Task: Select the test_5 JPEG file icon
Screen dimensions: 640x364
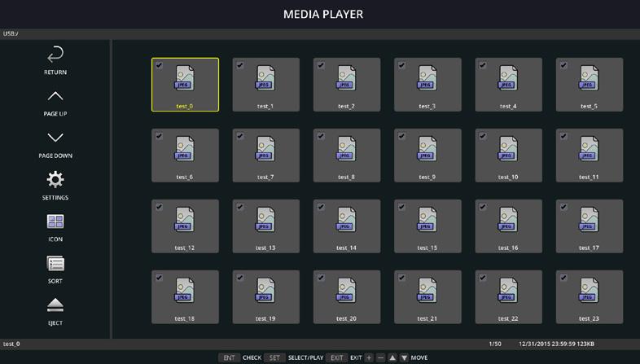Action: click(x=589, y=78)
